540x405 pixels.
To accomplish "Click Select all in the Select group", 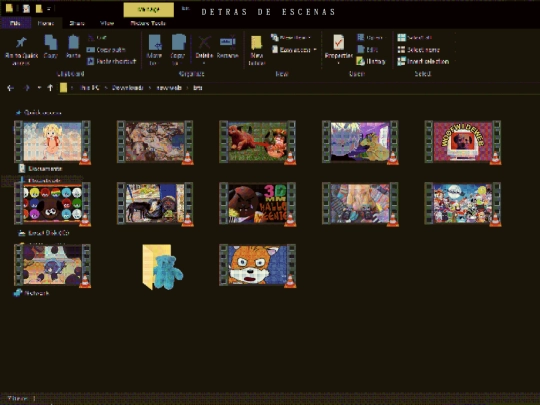I will [x=415, y=38].
